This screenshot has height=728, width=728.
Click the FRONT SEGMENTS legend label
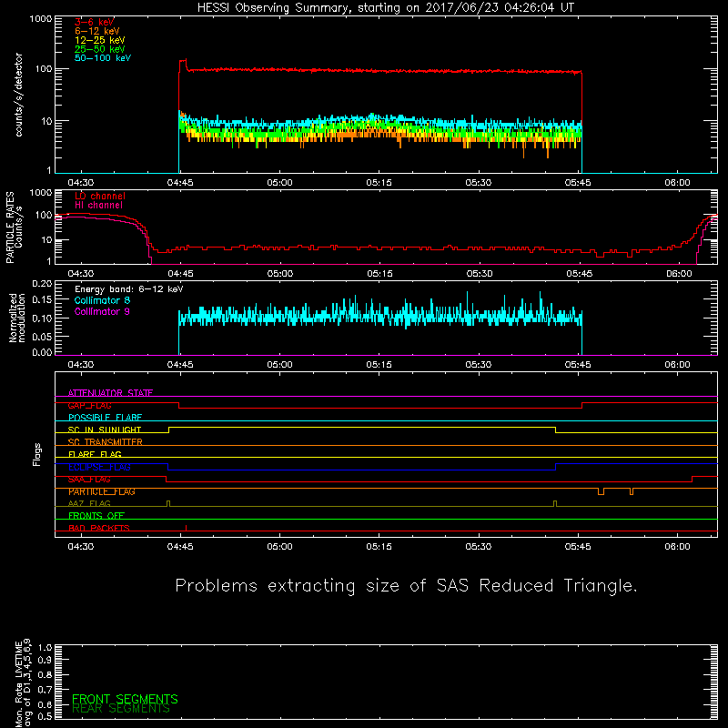tap(125, 699)
